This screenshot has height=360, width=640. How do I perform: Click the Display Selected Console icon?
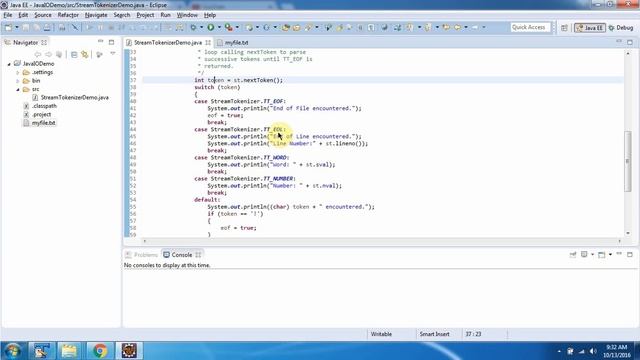point(584,254)
